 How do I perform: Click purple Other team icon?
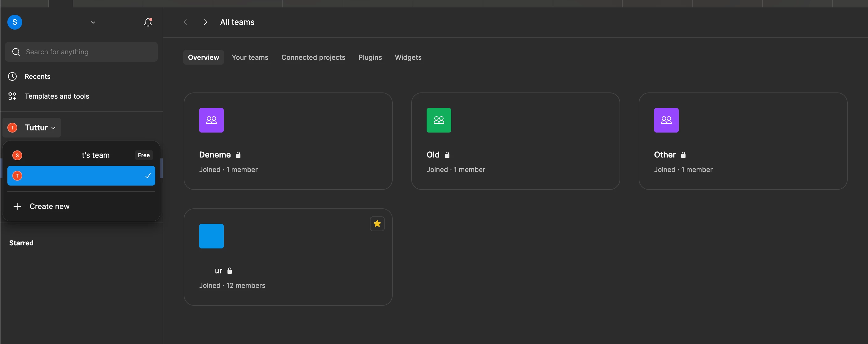(666, 120)
